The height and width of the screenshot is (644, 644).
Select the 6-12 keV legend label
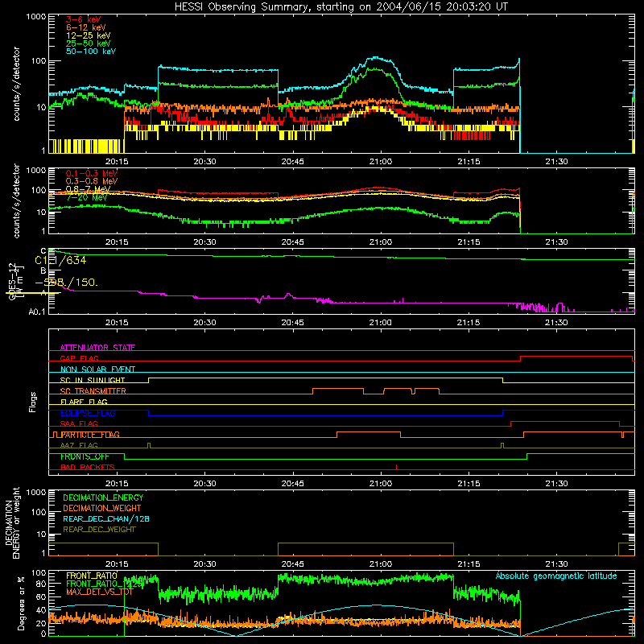[86, 27]
